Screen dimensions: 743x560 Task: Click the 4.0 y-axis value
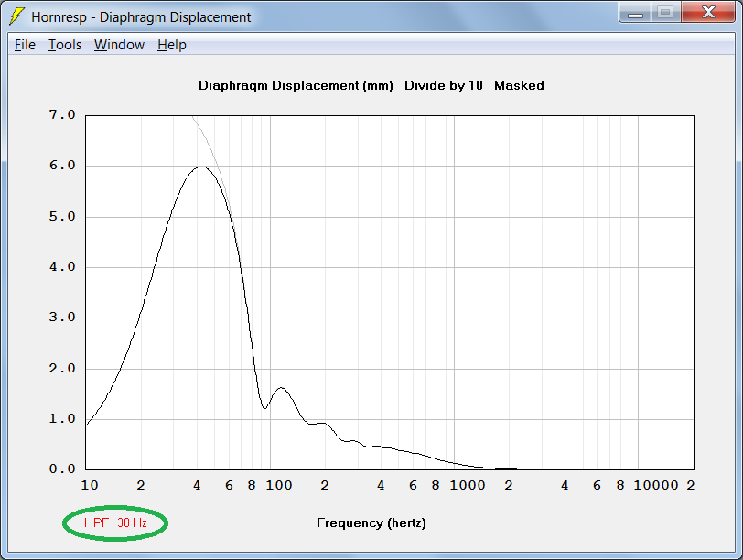coord(62,267)
